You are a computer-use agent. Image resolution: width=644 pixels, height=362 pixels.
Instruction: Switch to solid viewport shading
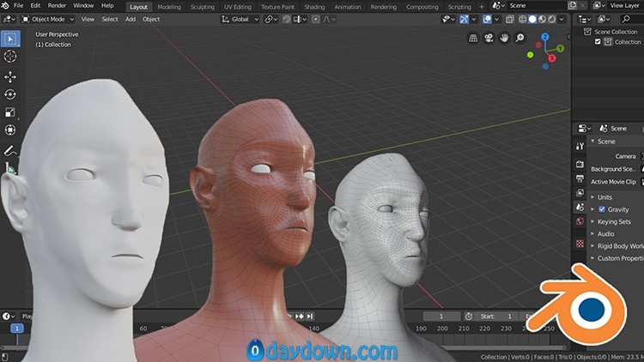tap(531, 19)
